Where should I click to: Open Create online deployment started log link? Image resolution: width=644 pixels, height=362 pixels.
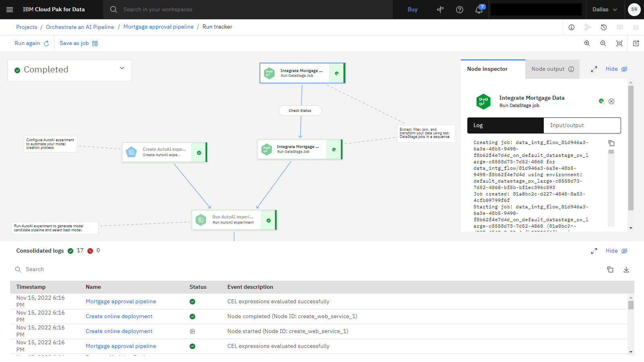[x=119, y=331]
